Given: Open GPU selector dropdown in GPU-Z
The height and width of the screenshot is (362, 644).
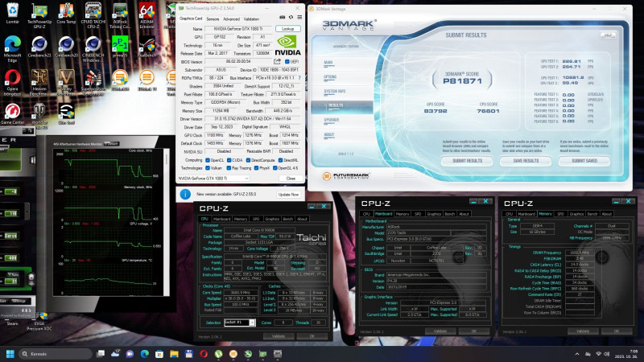Looking at the screenshot, I should [x=213, y=179].
